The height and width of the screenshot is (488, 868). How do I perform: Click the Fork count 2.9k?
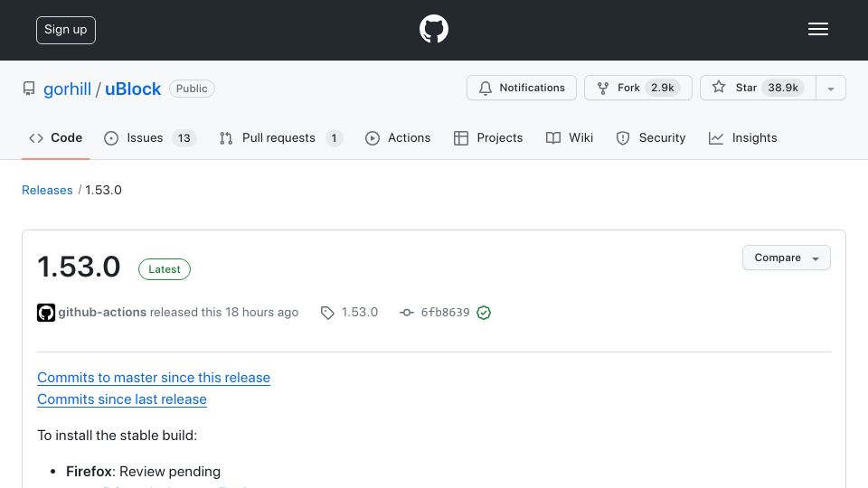click(x=662, y=88)
